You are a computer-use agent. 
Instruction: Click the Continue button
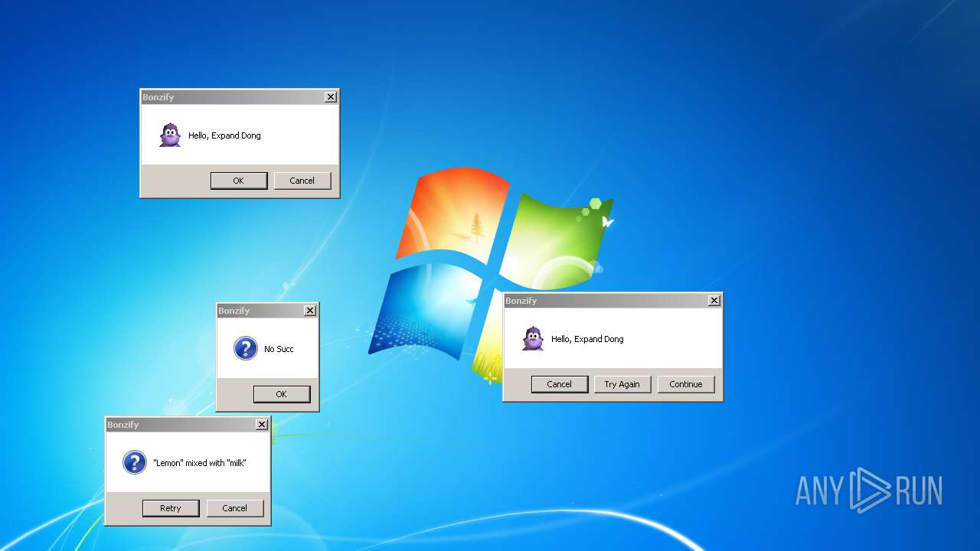pos(686,384)
